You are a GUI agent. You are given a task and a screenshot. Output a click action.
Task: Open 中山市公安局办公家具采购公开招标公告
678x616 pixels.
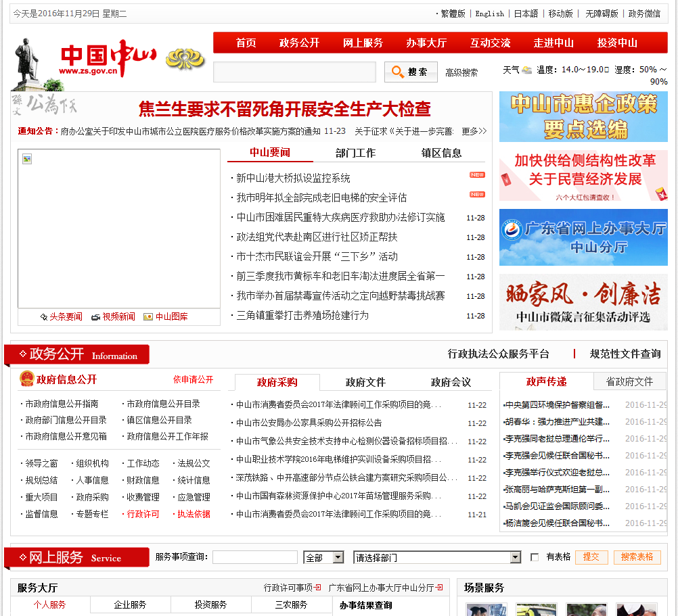click(309, 423)
